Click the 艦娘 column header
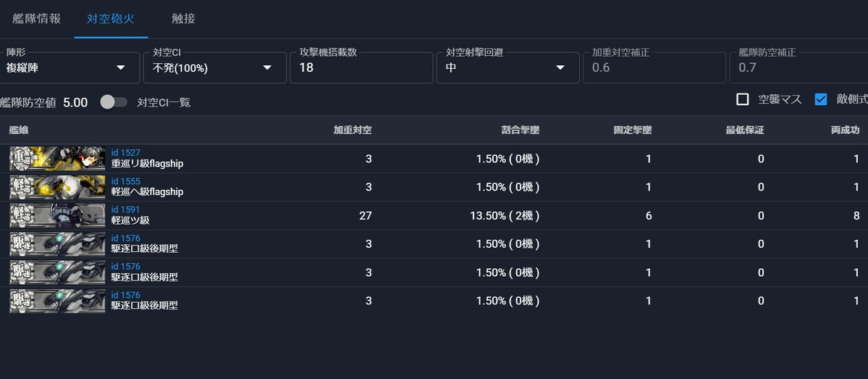 (x=19, y=130)
